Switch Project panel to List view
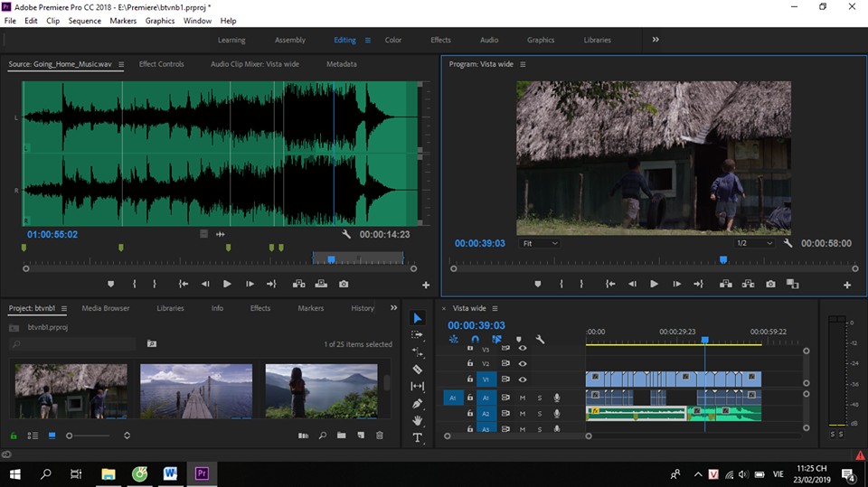 [x=33, y=435]
